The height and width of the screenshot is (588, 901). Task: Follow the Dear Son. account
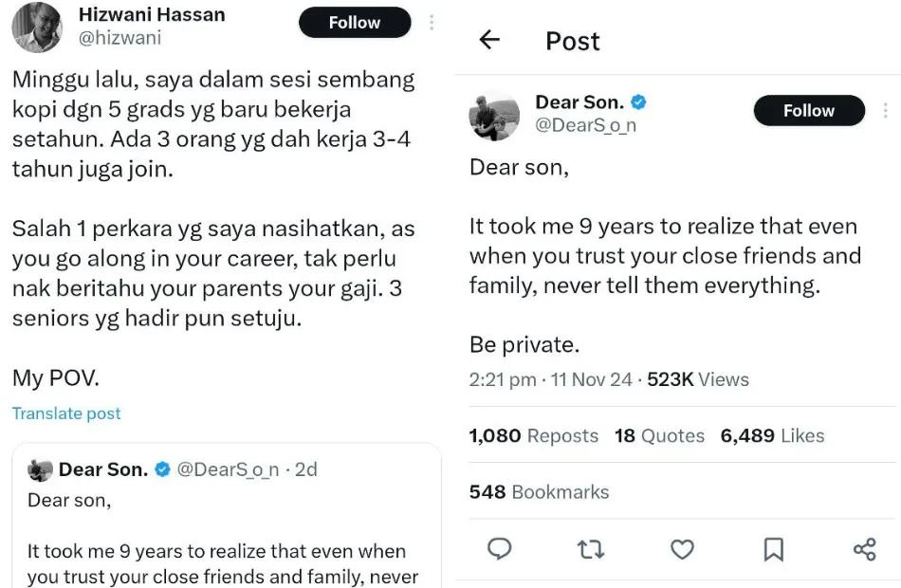808,111
